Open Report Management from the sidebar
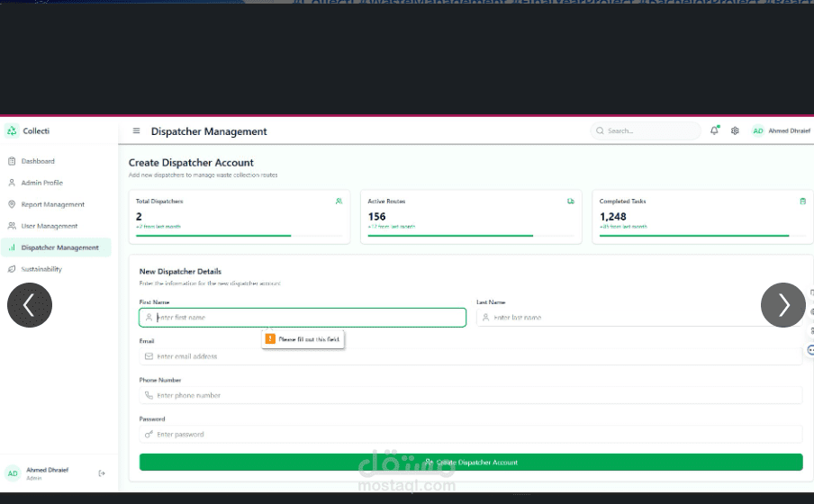This screenshot has width=814, height=504. (56, 204)
